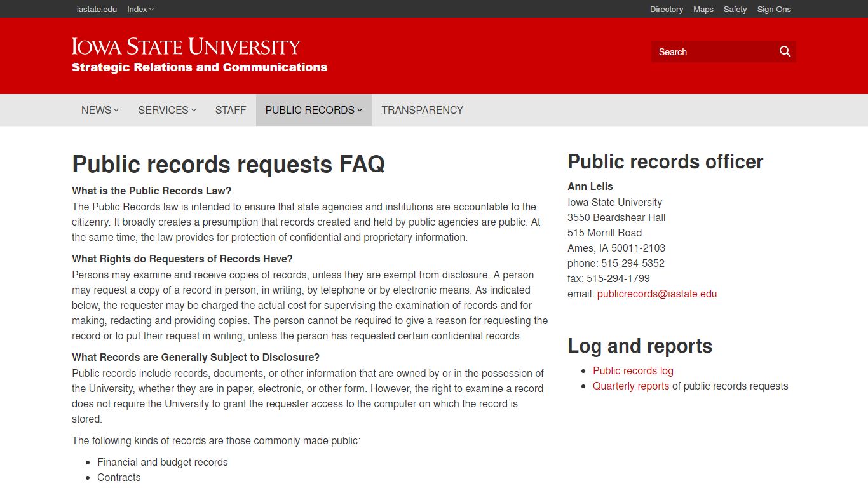The width and height of the screenshot is (868, 488).
Task: Click the '515 Morrill Road' address line
Action: coord(605,233)
